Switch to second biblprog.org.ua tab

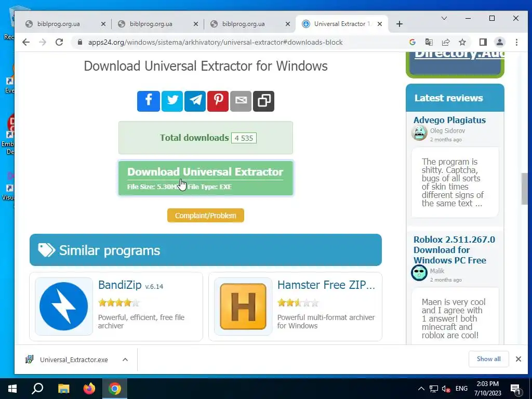151,24
